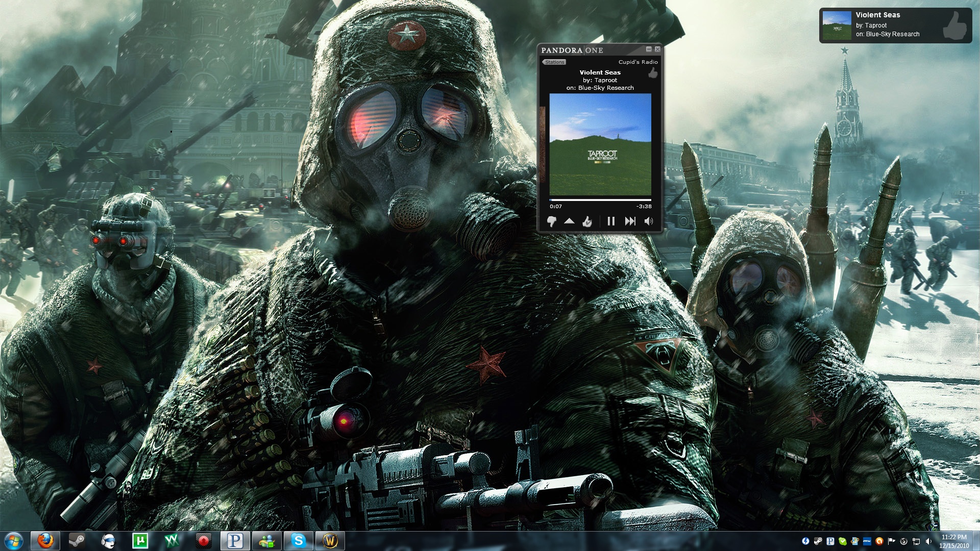
Task: Open the Pandora volume control
Action: click(649, 221)
